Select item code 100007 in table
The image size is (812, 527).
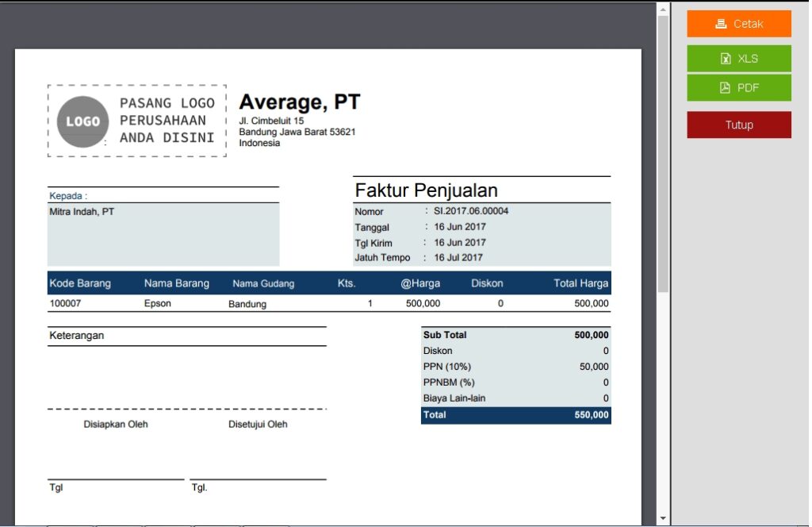click(x=65, y=303)
